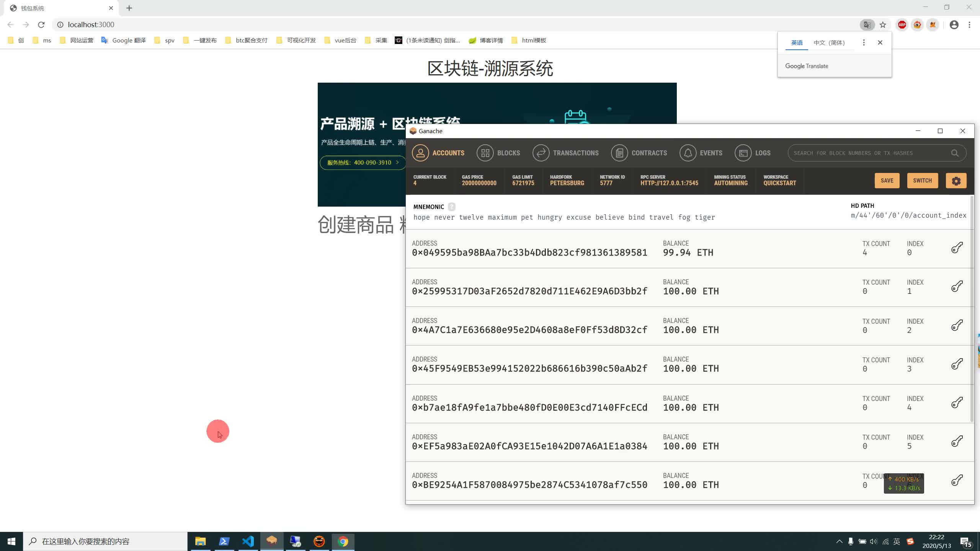Select 中文(简体) in Translate popup
980x551 pixels.
coord(829,42)
